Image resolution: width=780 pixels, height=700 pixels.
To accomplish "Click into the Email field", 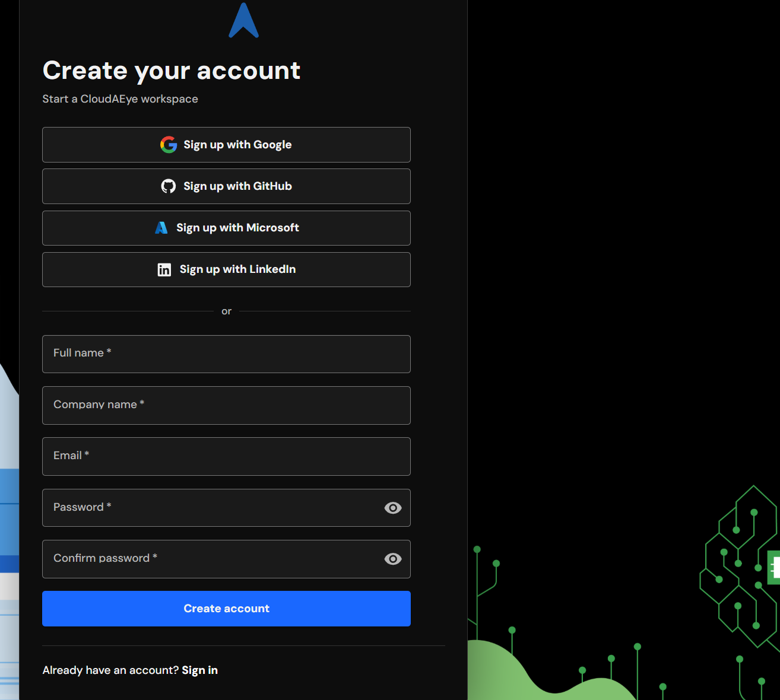I will (226, 456).
